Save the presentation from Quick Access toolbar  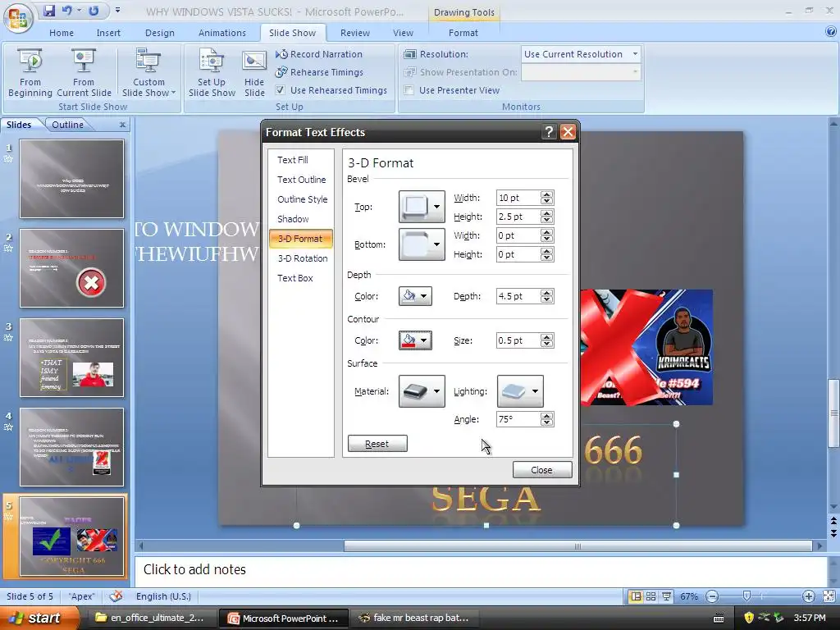point(49,11)
